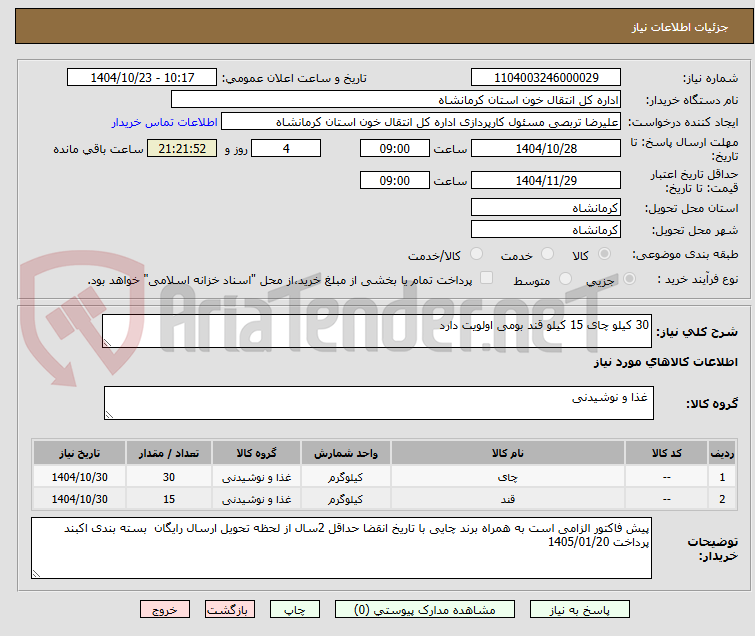Click the resize handle of گروه کالا textbox

click(x=109, y=415)
